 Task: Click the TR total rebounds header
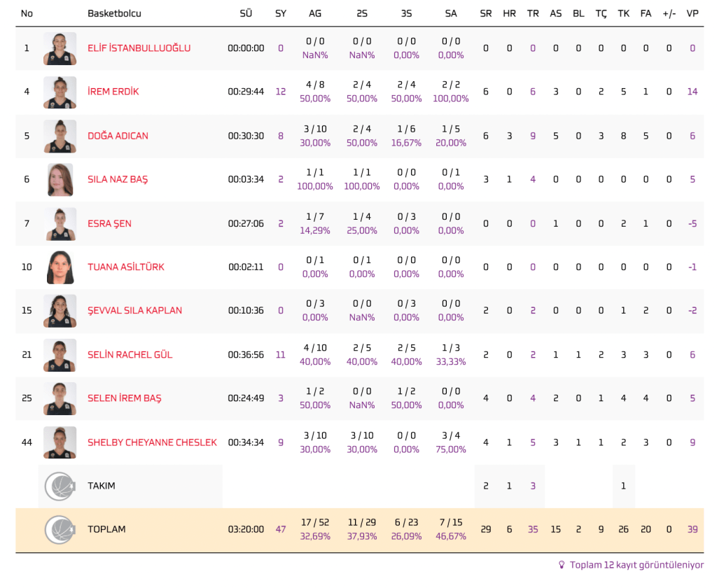533,13
